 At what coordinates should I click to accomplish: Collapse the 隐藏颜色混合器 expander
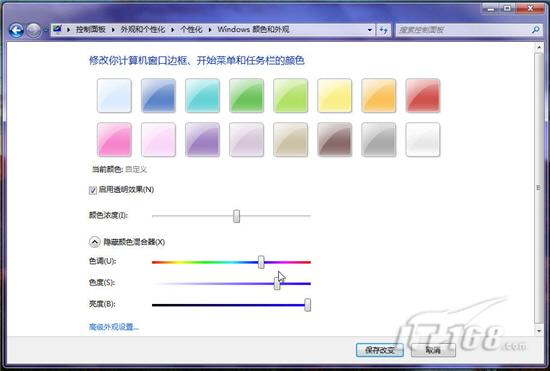click(95, 242)
